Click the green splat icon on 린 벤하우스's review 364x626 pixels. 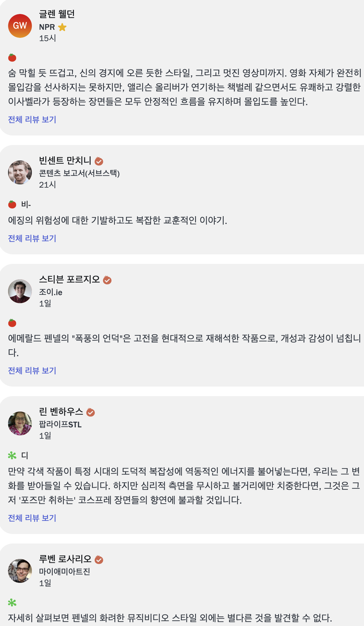12,455
